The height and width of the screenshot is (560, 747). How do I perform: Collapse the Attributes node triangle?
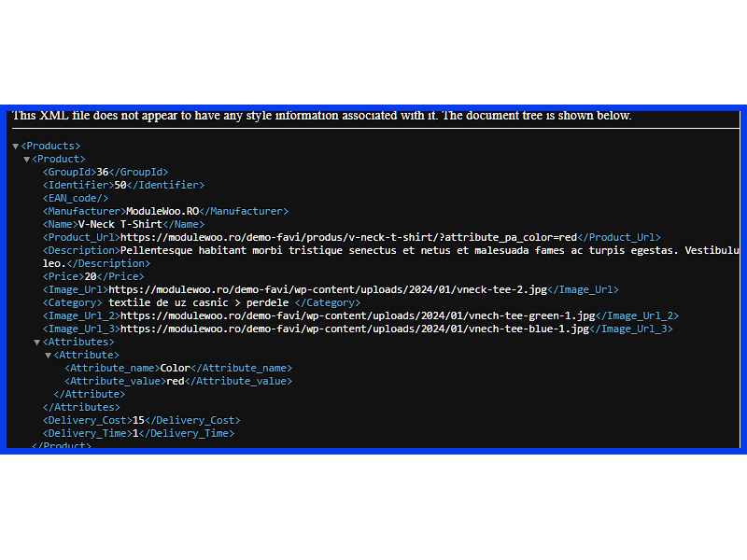[37, 343]
